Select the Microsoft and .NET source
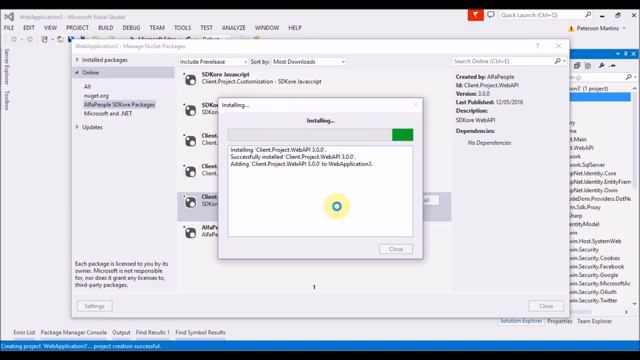Screen dimensions: 640x360 point(108,113)
